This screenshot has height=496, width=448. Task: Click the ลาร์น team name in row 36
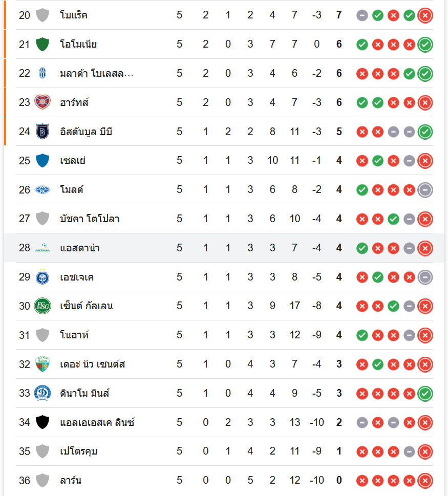(71, 481)
